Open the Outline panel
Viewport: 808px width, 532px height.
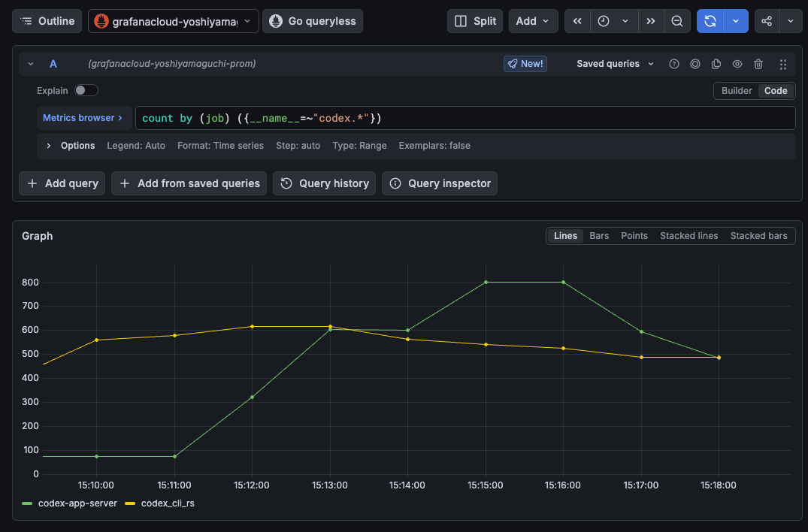pyautogui.click(x=47, y=21)
